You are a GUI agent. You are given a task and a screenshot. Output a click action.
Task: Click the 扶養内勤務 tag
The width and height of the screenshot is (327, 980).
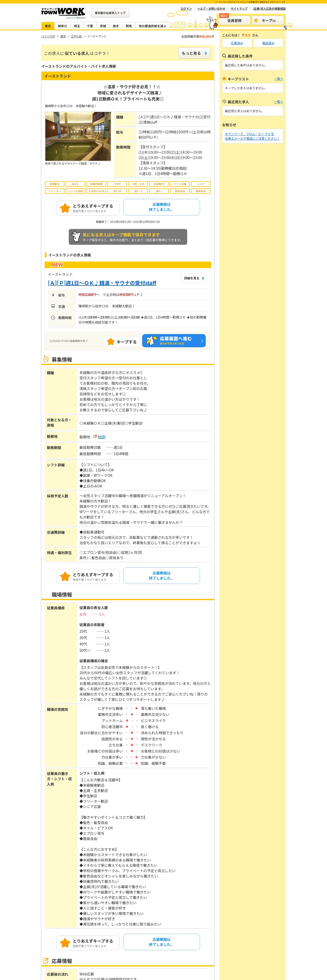[96, 184]
